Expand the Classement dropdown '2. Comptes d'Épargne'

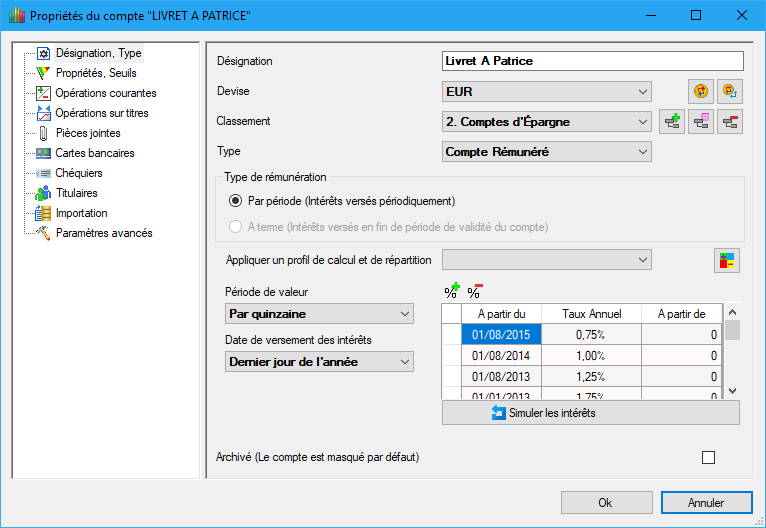(x=546, y=122)
